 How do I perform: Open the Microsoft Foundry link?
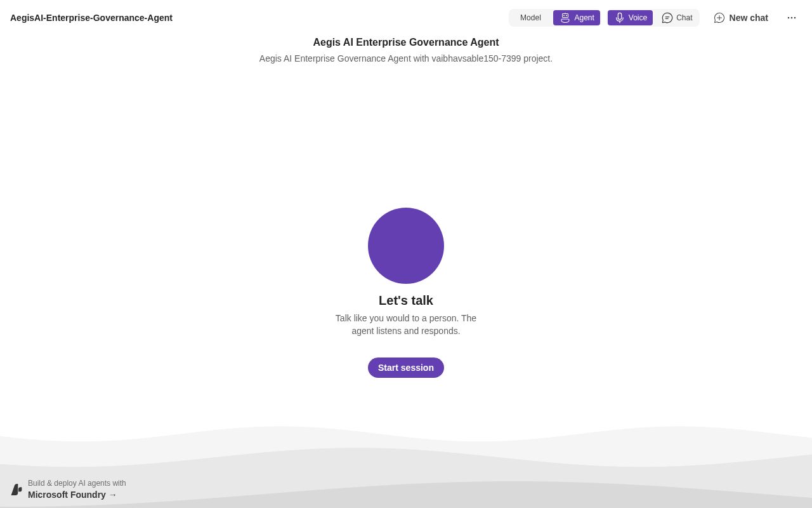72,495
